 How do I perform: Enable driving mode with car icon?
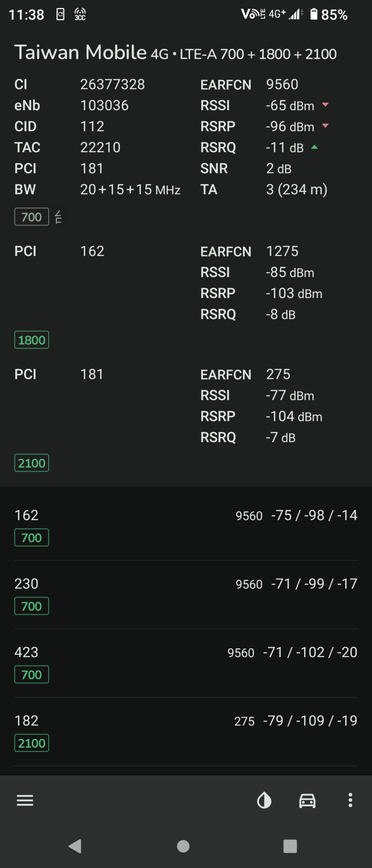[307, 800]
